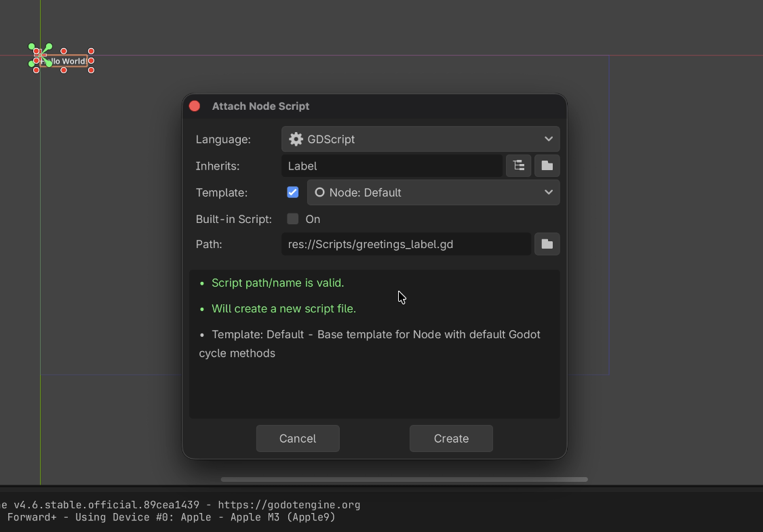The height and width of the screenshot is (532, 763).
Task: Click the right-middle red selection handle
Action: [91, 61]
